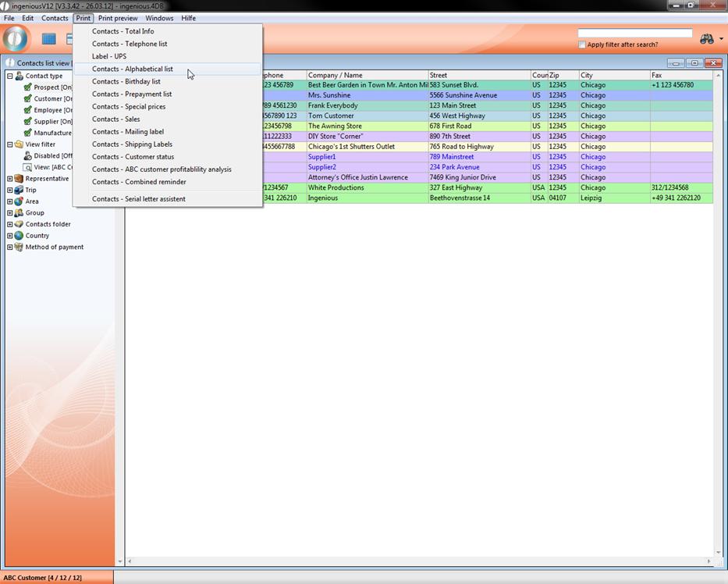The width and height of the screenshot is (728, 584).
Task: Click the binoculars search icon
Action: point(707,39)
